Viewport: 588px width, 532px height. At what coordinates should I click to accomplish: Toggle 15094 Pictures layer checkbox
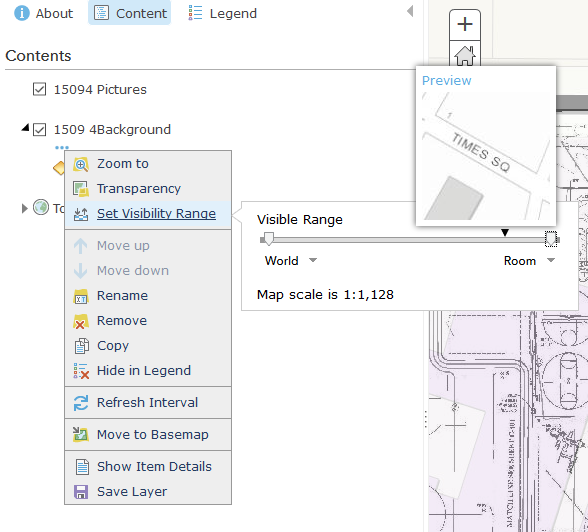click(39, 89)
